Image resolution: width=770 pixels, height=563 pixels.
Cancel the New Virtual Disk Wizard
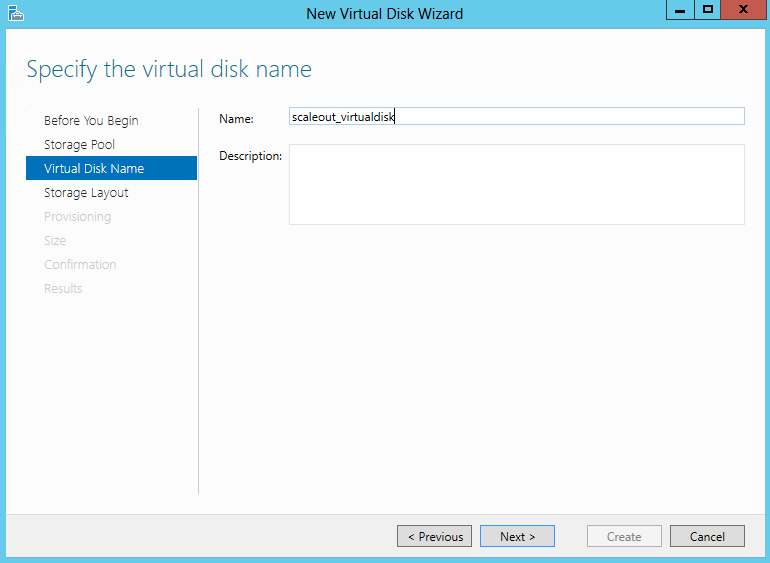[707, 536]
